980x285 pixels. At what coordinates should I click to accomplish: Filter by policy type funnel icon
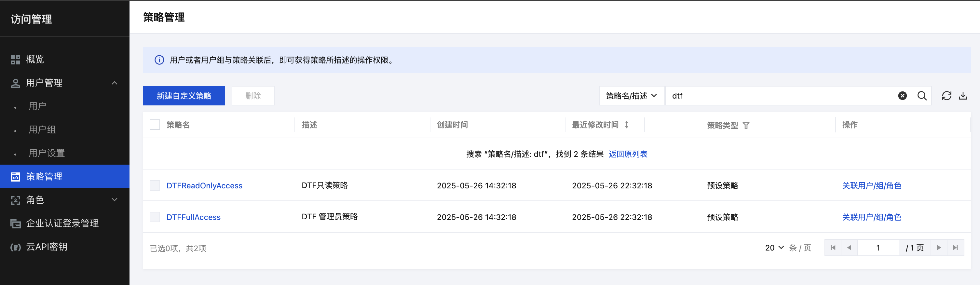pos(746,125)
